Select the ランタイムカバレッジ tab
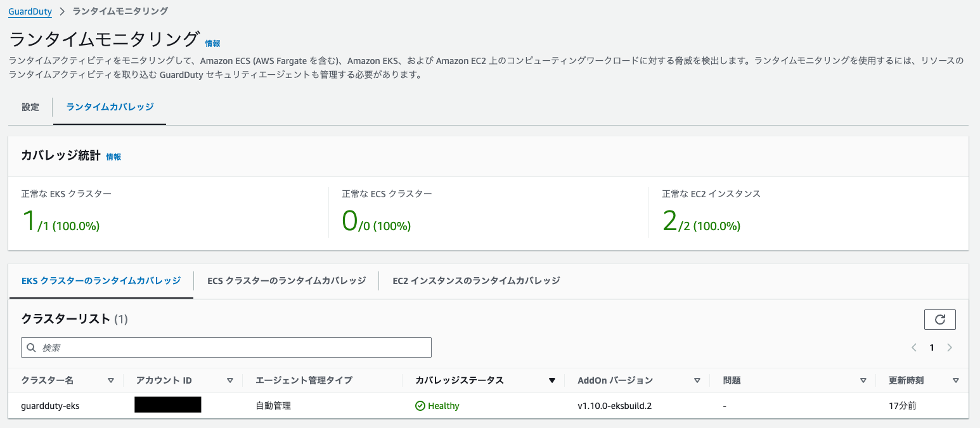The height and width of the screenshot is (428, 980). coord(110,107)
